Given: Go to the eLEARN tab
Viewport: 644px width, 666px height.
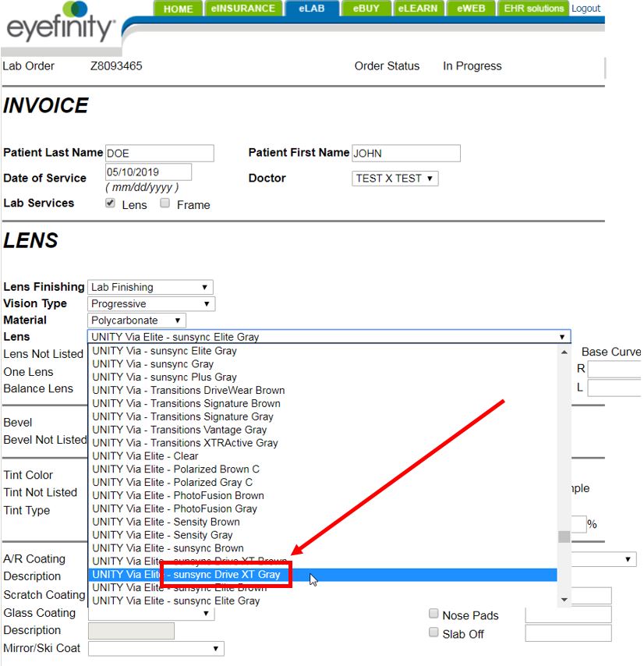Looking at the screenshot, I should tap(417, 9).
